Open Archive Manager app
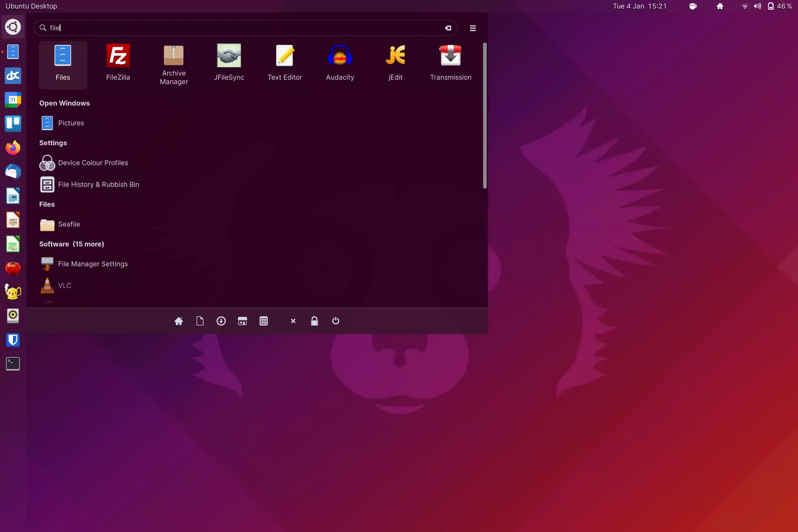The image size is (798, 532). tap(174, 65)
